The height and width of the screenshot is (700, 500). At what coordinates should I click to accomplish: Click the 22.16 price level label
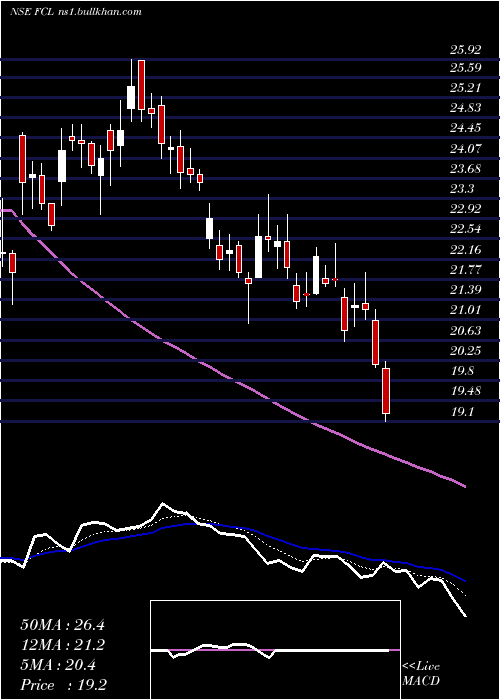pos(465,250)
